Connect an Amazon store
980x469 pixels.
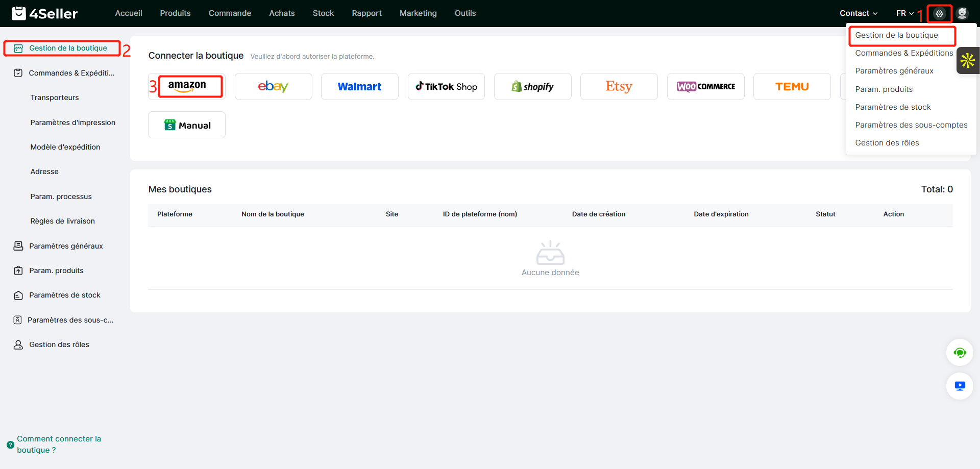click(187, 86)
